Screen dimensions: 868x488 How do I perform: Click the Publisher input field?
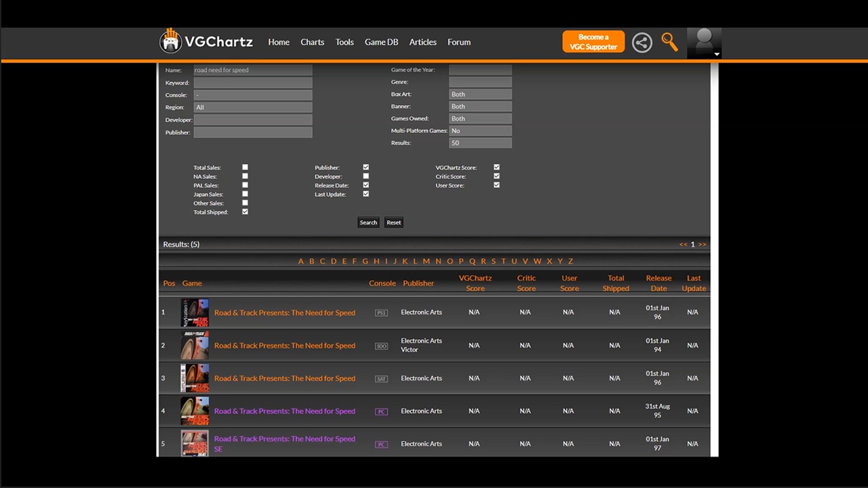click(253, 132)
